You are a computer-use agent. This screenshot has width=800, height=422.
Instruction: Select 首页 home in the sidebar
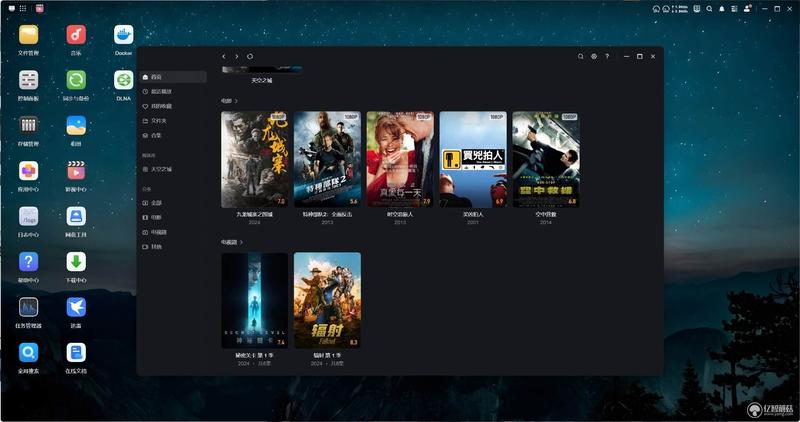(x=173, y=77)
